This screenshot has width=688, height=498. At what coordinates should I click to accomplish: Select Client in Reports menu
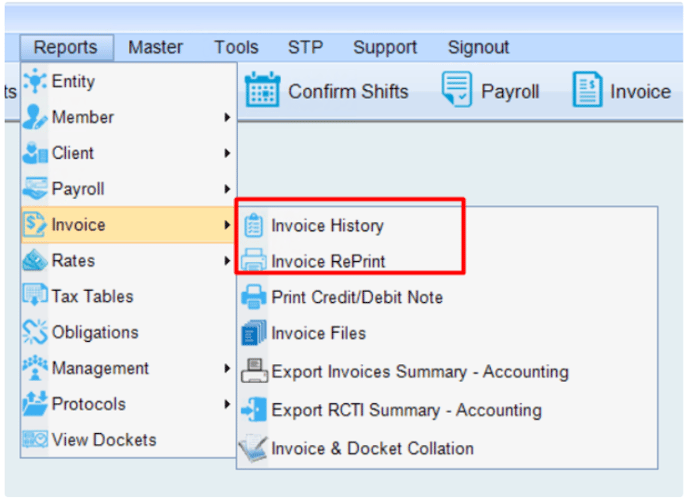click(x=129, y=153)
